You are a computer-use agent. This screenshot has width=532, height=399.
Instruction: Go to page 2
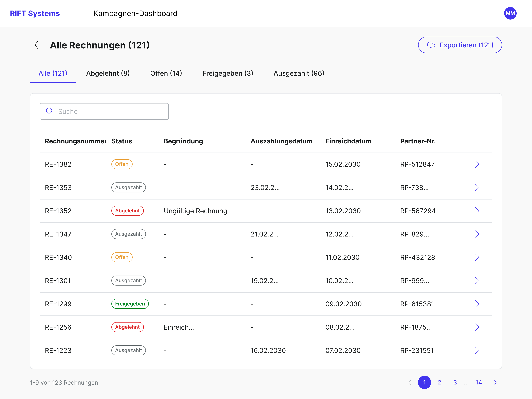tap(439, 382)
